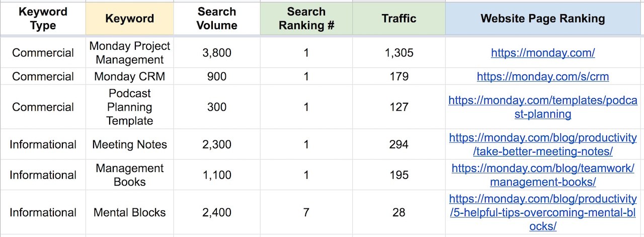Select the green Search Ranking # header
The height and width of the screenshot is (237, 644).
pos(306,19)
